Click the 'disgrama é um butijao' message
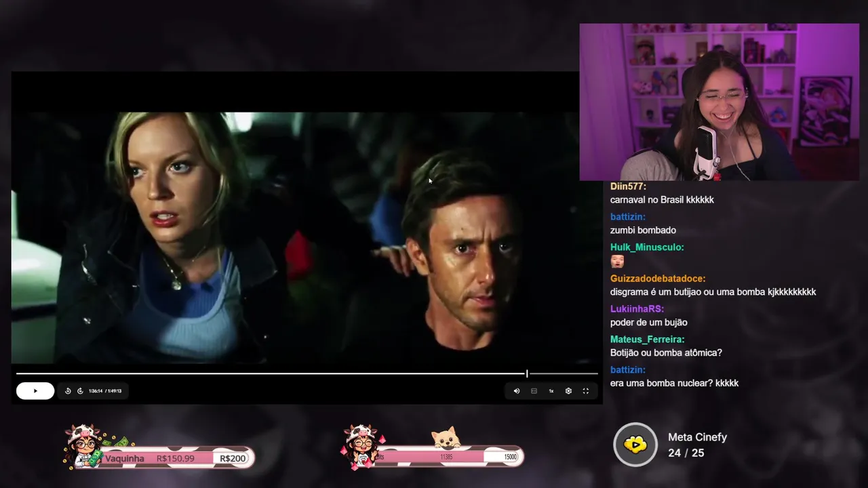The width and height of the screenshot is (868, 488). point(713,292)
